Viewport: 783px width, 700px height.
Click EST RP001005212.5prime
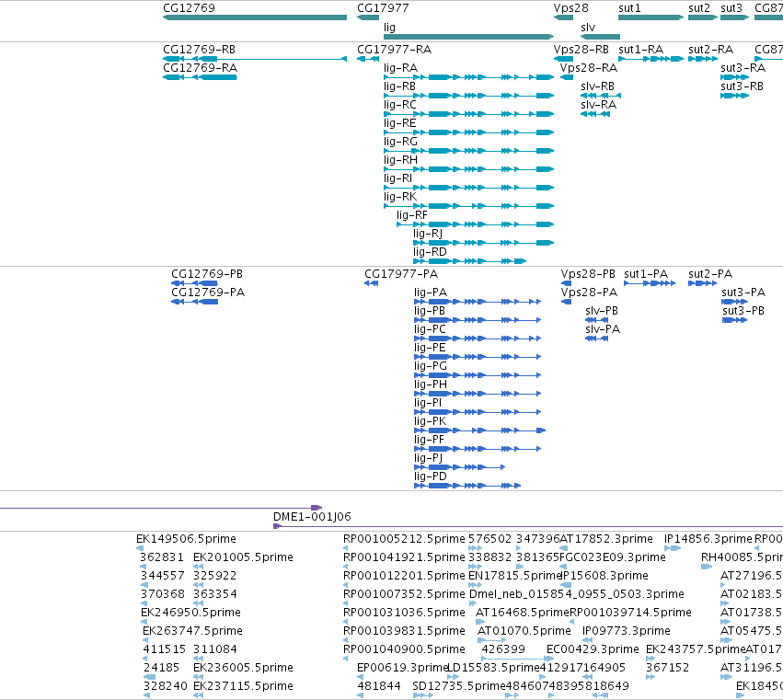346,548
